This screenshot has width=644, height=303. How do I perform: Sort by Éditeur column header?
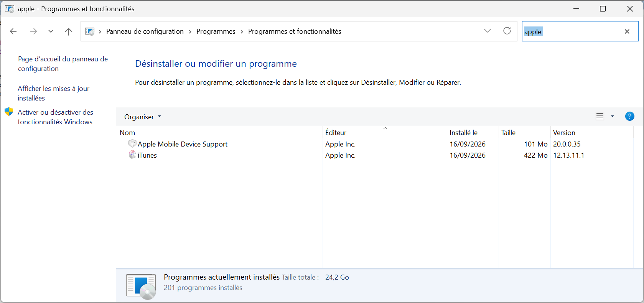(385, 132)
